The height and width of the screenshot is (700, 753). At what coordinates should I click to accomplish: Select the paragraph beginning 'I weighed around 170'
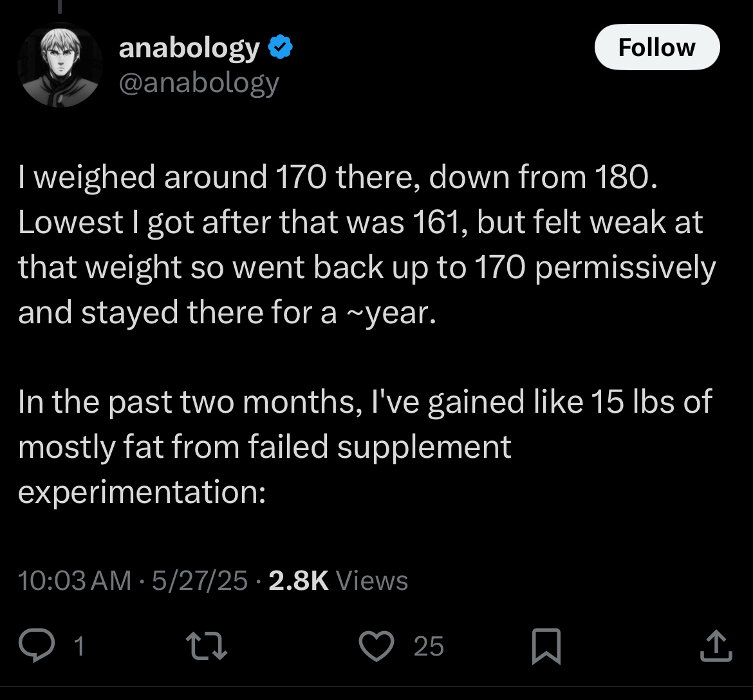(367, 245)
